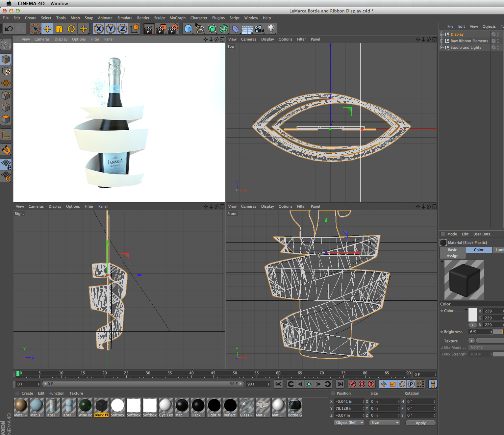The height and width of the screenshot is (435, 504).
Task: Switch to Texture mode checkered cube
Action: (6, 71)
